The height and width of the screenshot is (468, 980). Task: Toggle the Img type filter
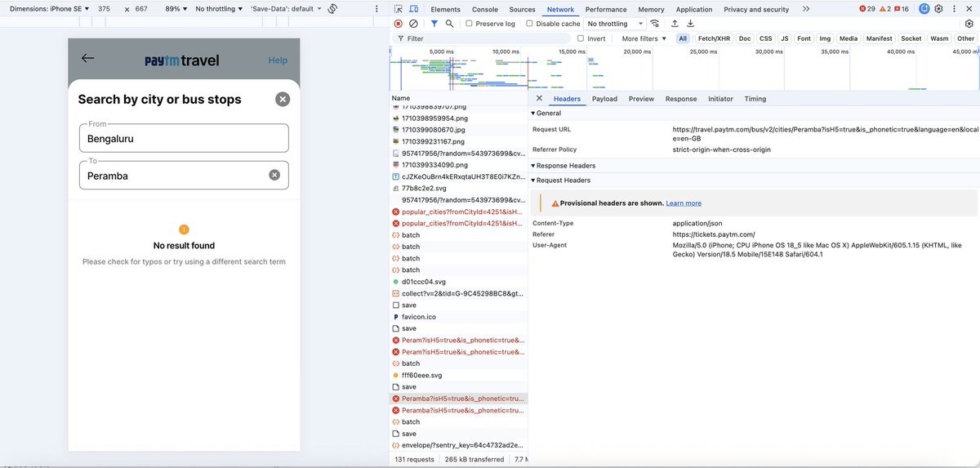click(x=825, y=38)
